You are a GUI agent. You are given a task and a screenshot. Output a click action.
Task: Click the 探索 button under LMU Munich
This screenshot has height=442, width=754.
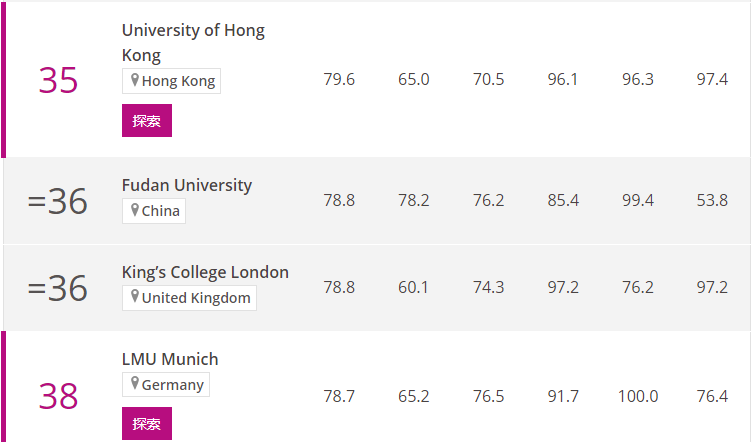147,423
